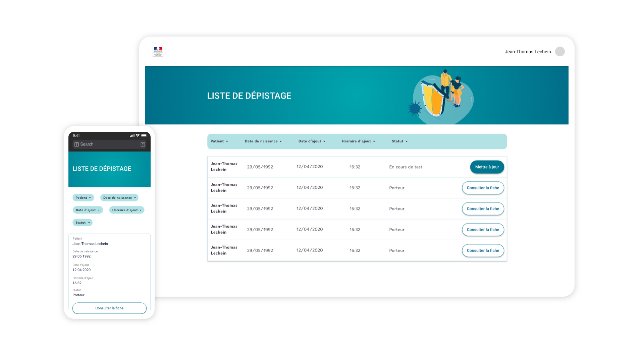Click the help icon at right of mobile search bar
644x362 pixels.
143,144
